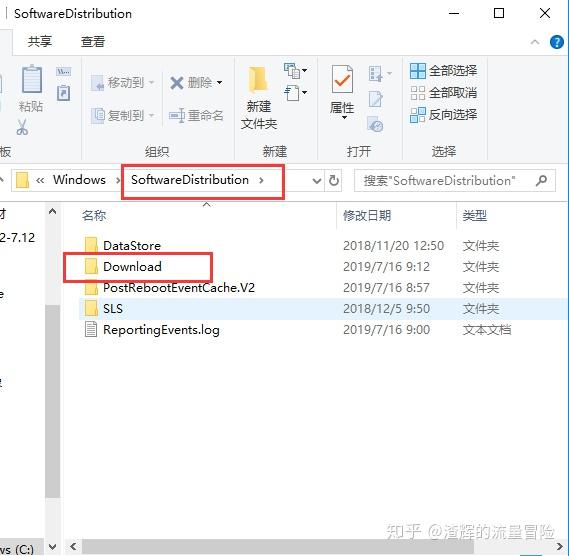Click the Cut scissors icon

[22, 127]
